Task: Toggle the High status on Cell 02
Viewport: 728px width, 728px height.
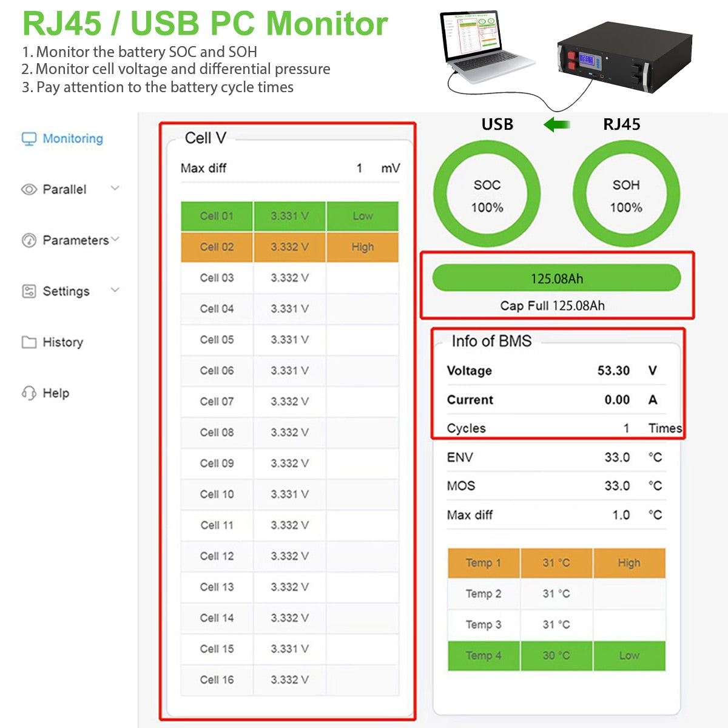Action: [x=362, y=247]
